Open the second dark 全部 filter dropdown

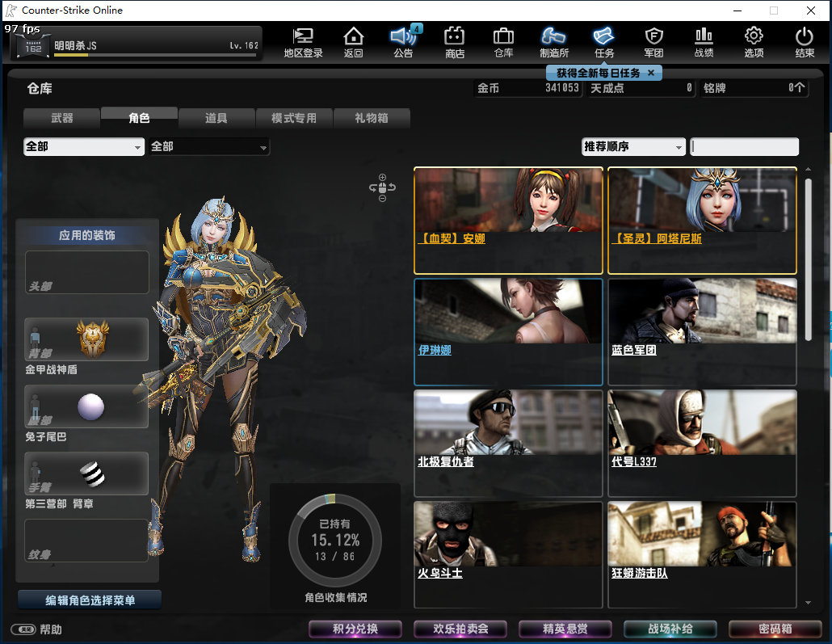pyautogui.click(x=209, y=146)
